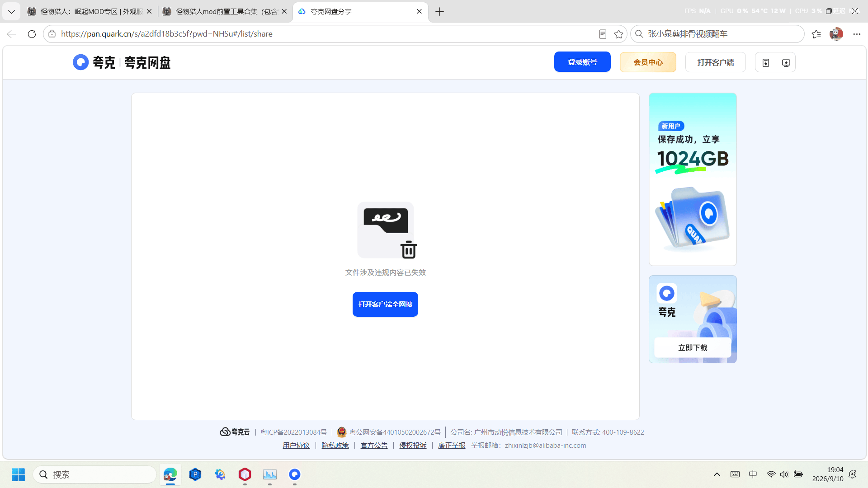The image size is (868, 488).
Task: Open the notification bell icon
Action: tap(853, 474)
